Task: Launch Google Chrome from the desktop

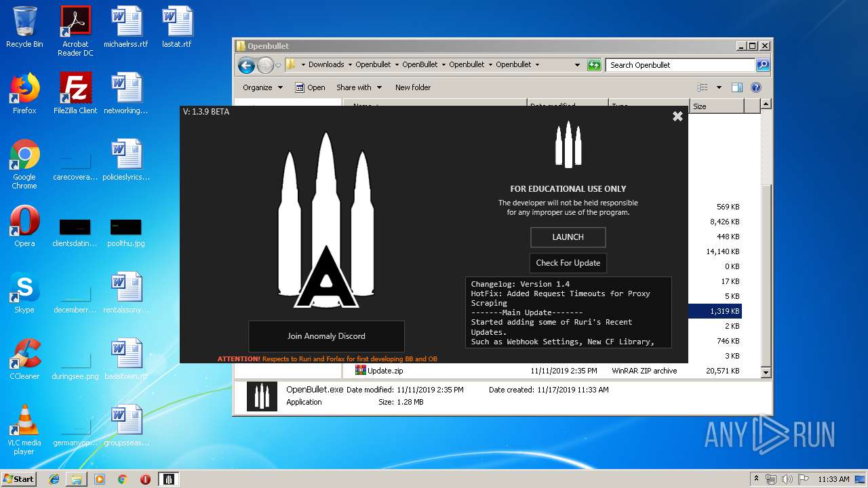Action: tap(24, 164)
